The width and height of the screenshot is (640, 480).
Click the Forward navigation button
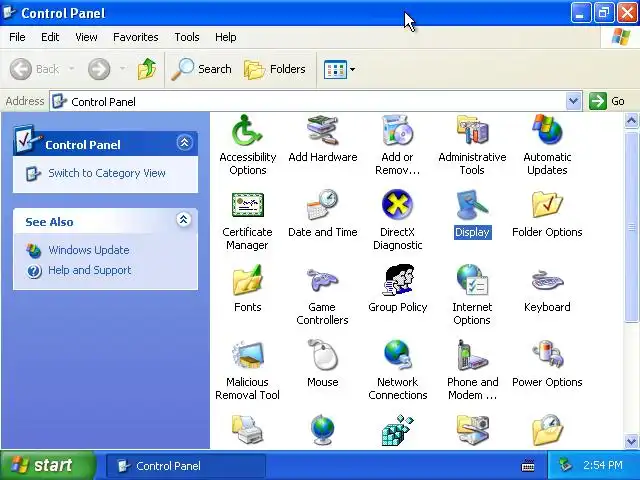click(99, 69)
